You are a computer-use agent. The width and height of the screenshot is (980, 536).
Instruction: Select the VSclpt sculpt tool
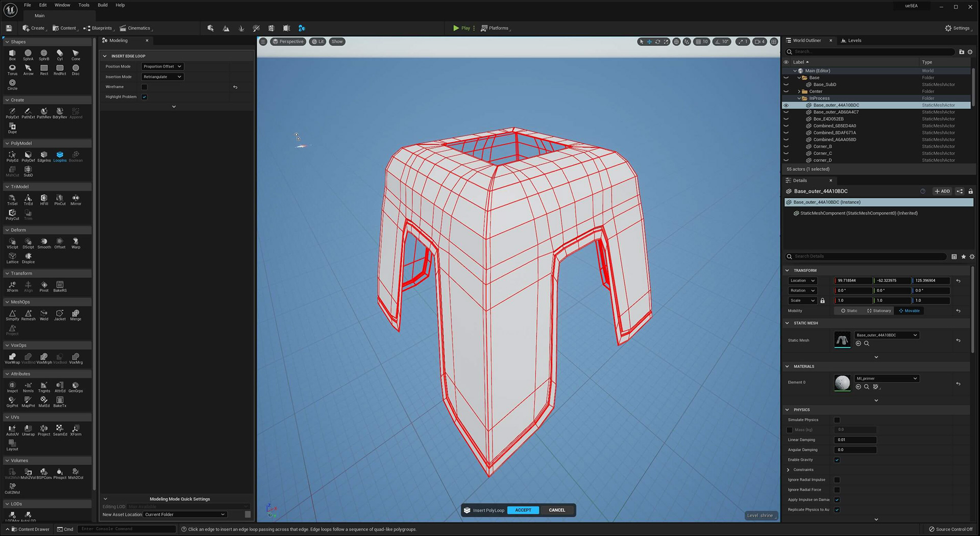[12, 243]
